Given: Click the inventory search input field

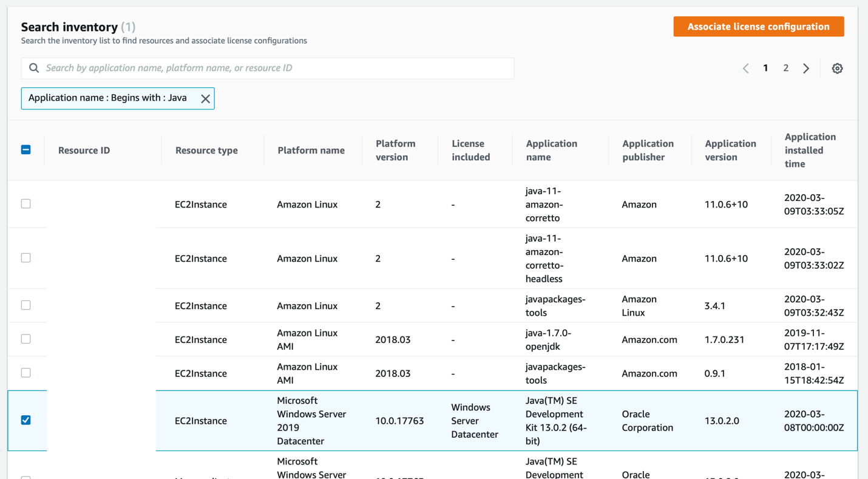Looking at the screenshot, I should [x=267, y=68].
